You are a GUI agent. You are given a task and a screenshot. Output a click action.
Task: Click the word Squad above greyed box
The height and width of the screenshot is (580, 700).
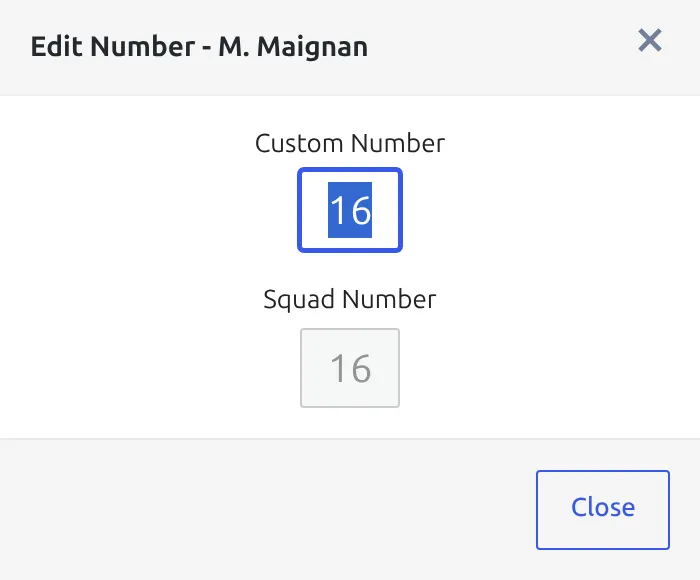(299, 299)
